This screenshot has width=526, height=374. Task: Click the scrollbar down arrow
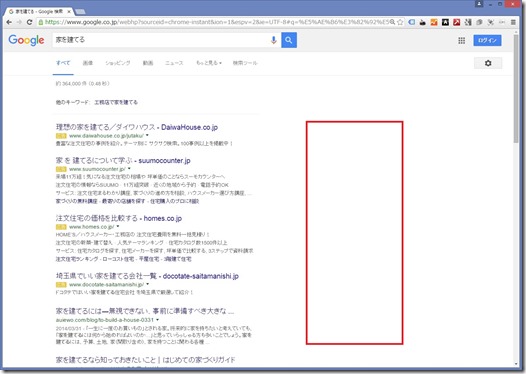[x=516, y=364]
